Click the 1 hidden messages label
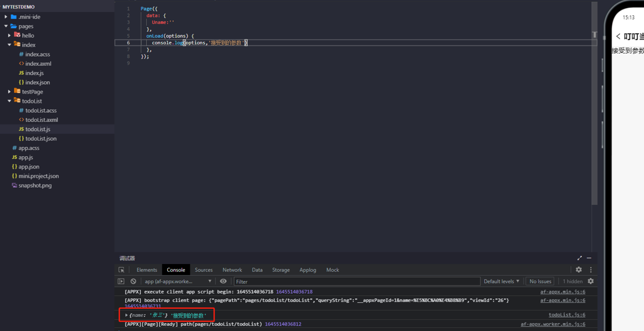The height and width of the screenshot is (331, 644). pyautogui.click(x=573, y=281)
